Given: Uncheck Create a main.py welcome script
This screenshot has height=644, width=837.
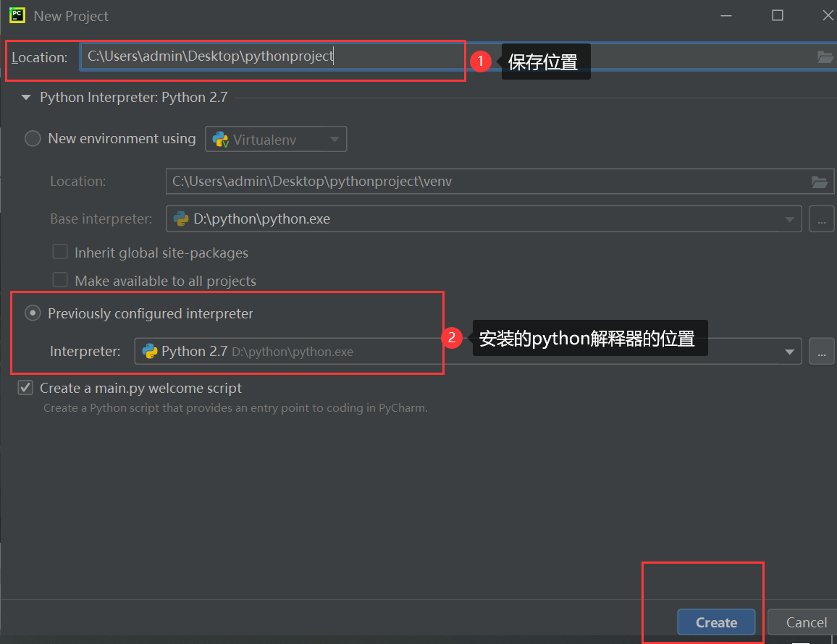Looking at the screenshot, I should click(x=25, y=387).
